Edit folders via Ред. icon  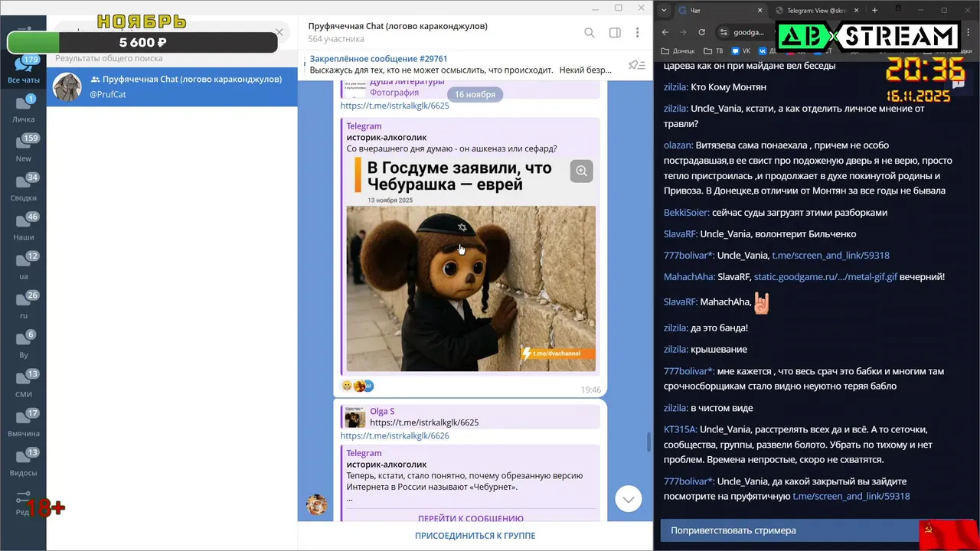click(24, 503)
